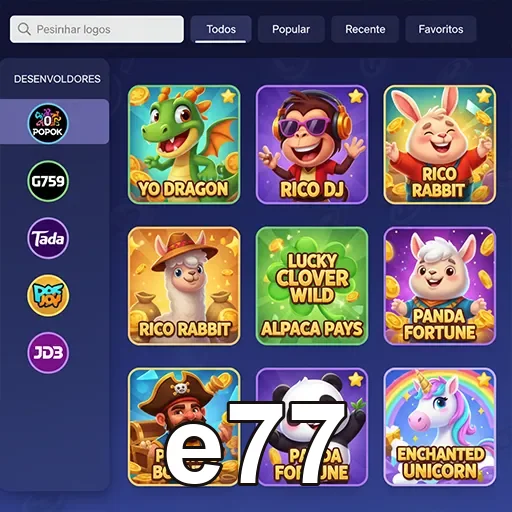Select the POPOK developer icon
Screen dimensions: 512x512
pos(48,123)
